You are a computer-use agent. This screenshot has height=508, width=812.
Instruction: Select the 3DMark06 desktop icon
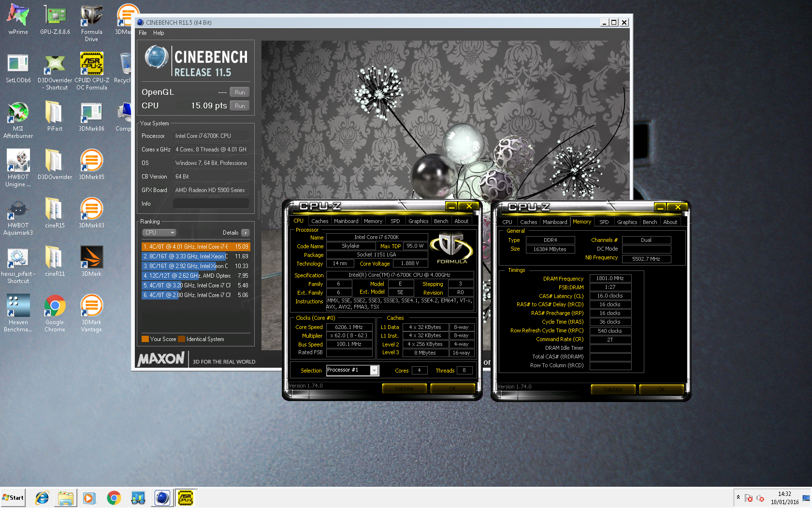click(x=91, y=116)
